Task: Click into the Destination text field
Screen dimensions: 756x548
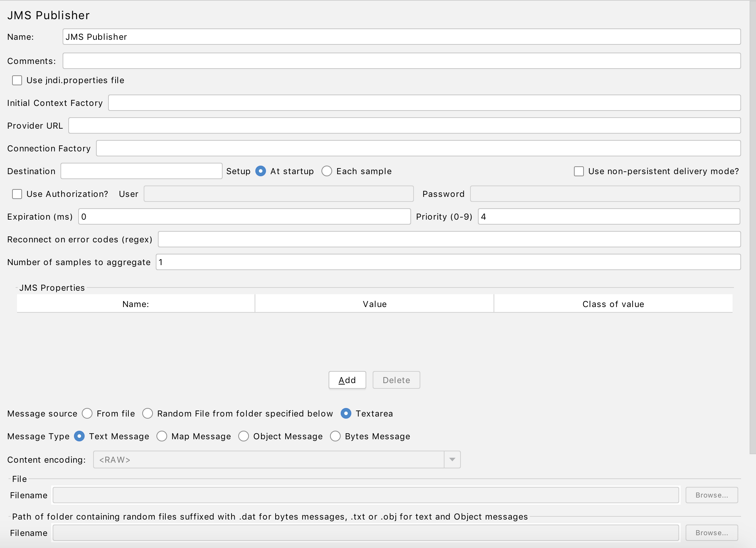Action: [142, 171]
